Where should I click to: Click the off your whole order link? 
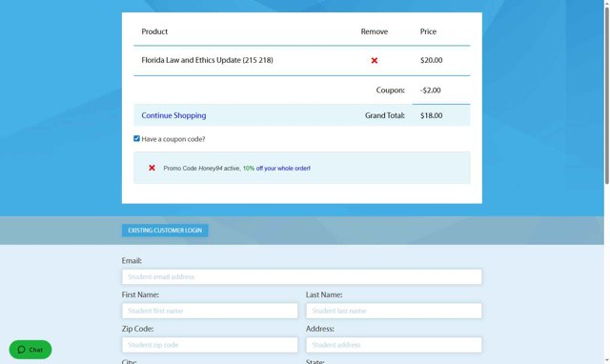283,169
